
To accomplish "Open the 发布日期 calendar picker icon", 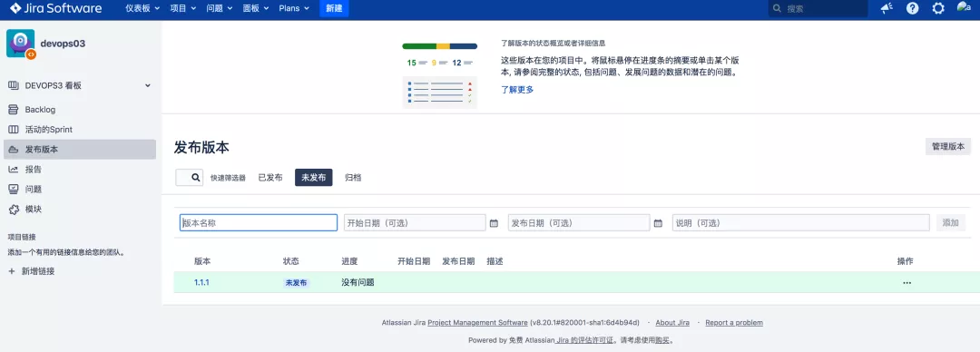I will click(658, 223).
